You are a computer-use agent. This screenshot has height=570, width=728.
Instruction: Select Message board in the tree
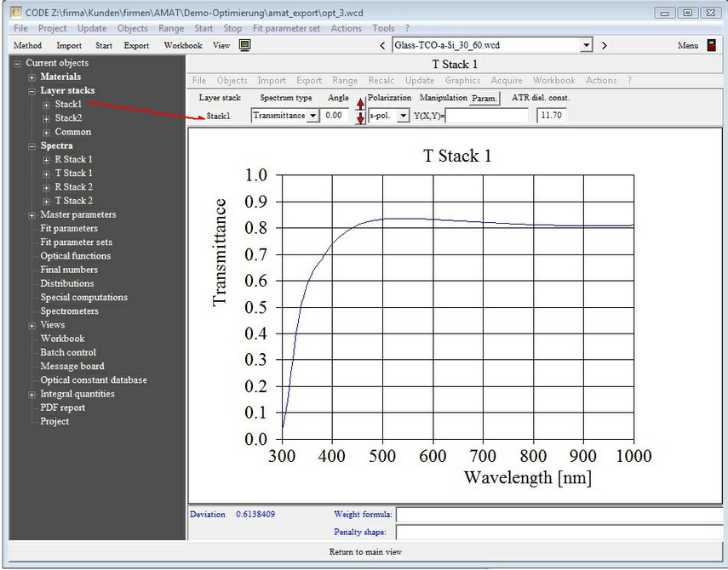click(72, 367)
